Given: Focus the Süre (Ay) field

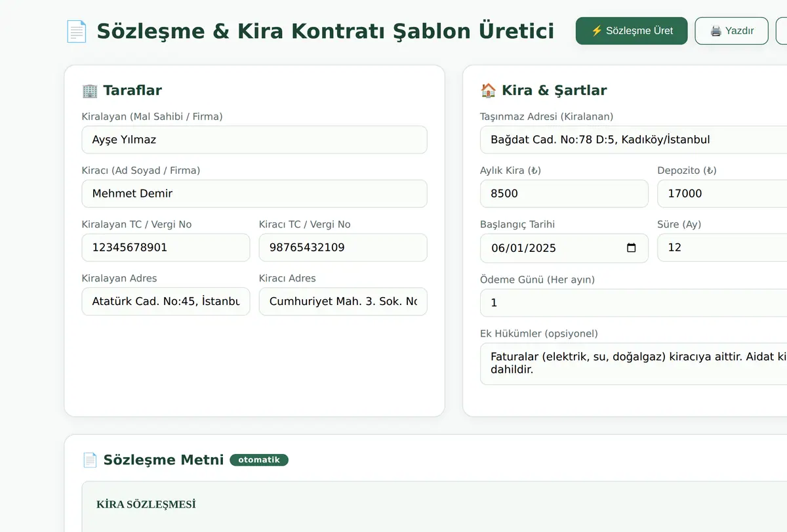Looking at the screenshot, I should click(722, 247).
